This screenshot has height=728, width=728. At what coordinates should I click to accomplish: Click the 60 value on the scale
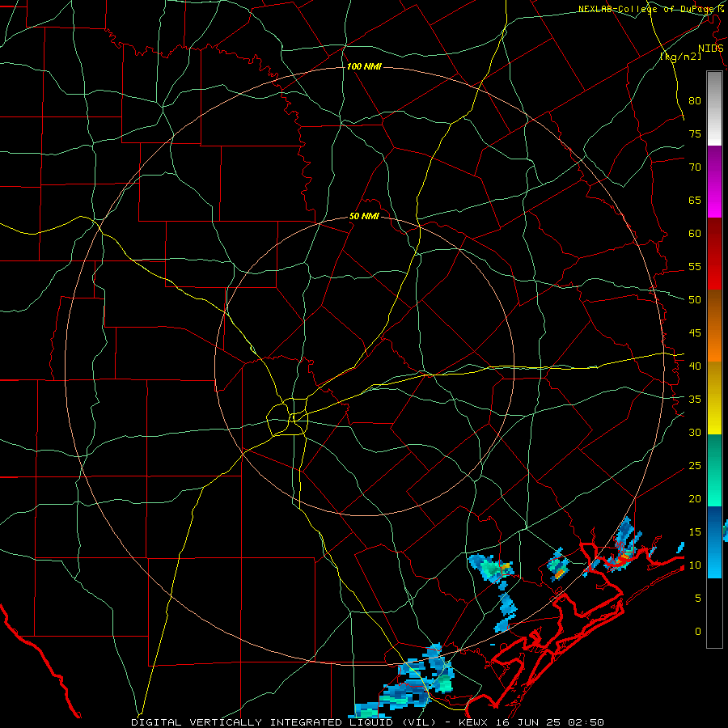click(x=695, y=234)
